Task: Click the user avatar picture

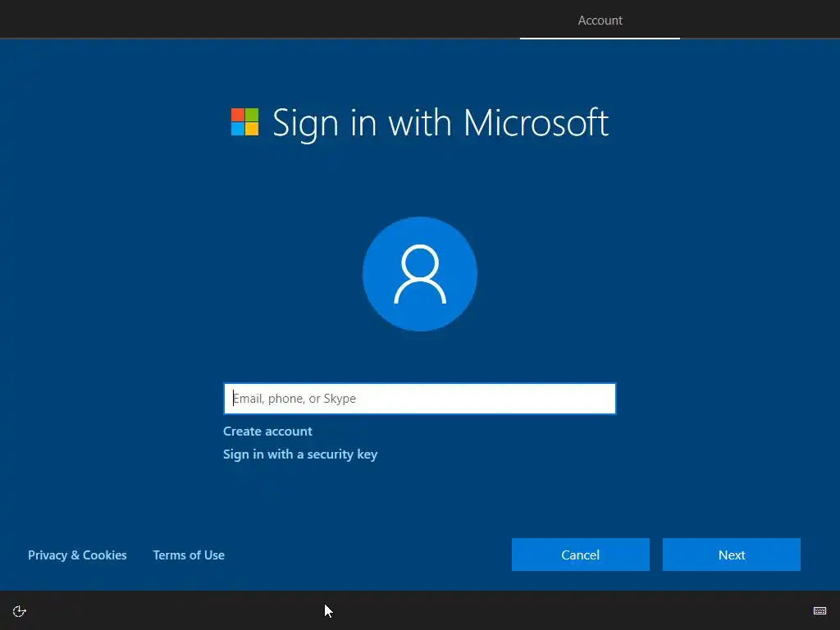Action: 420,274
